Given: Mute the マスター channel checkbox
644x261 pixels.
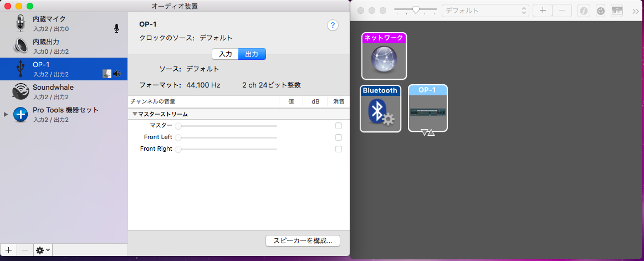Looking at the screenshot, I should pos(339,126).
